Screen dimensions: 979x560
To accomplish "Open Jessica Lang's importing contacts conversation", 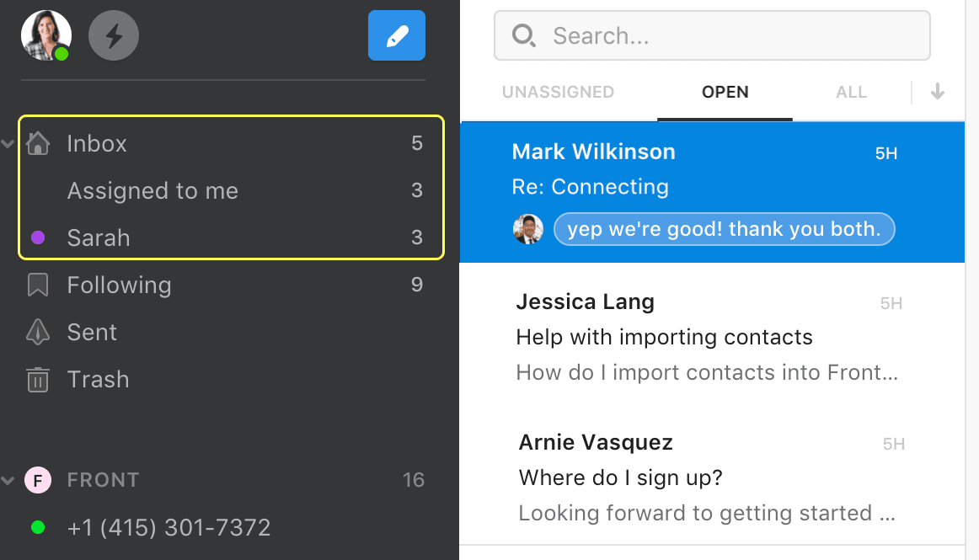I will [713, 337].
